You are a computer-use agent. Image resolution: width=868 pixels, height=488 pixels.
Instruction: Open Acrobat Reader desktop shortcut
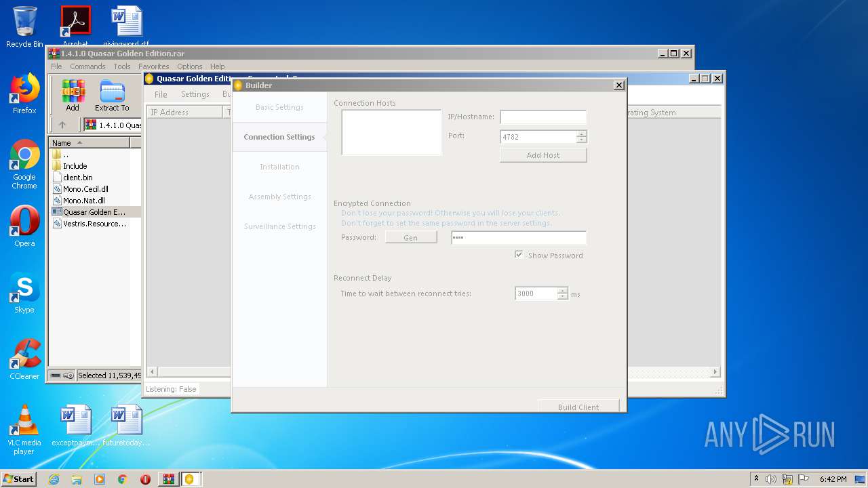(75, 26)
